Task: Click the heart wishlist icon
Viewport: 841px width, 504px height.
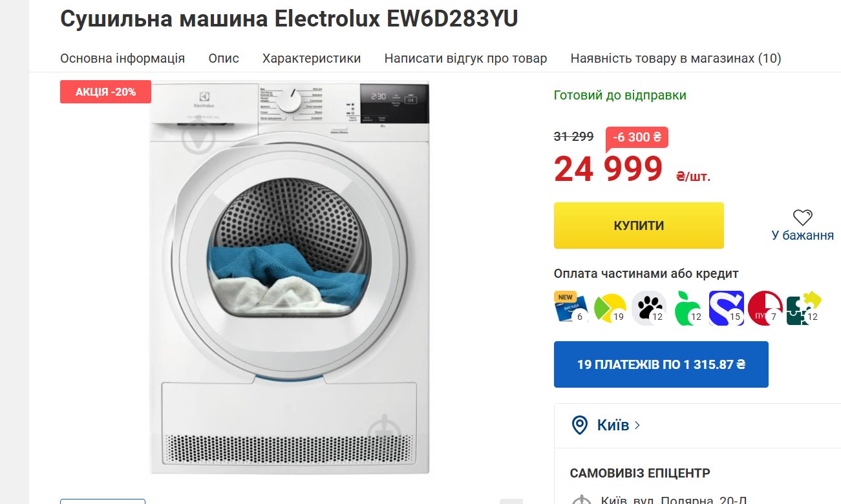Action: coord(802,217)
